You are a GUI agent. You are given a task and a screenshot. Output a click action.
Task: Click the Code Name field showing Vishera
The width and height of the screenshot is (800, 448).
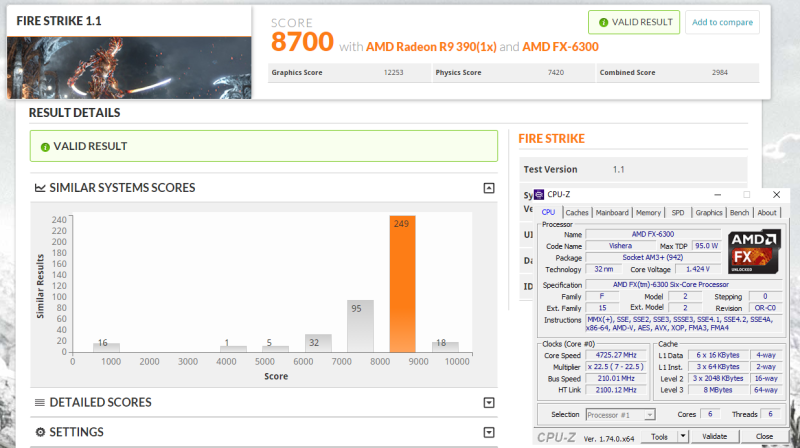[620, 246]
